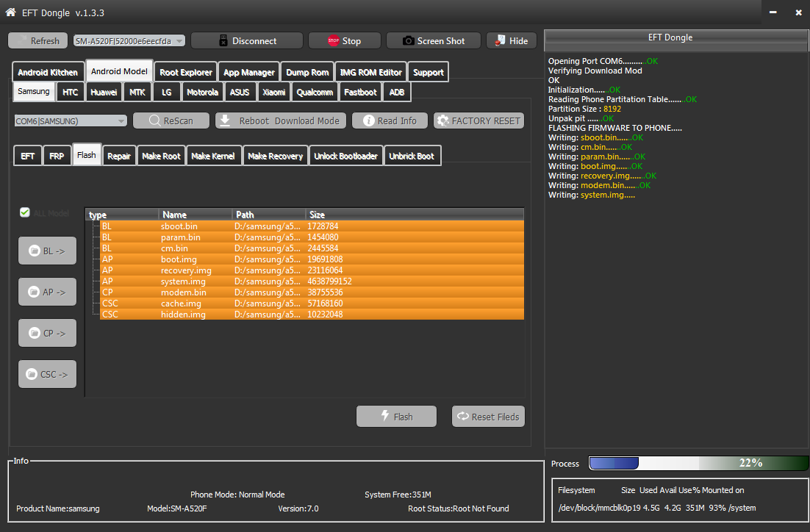Select the recovery.img row
The height and width of the screenshot is (532, 810).
[x=312, y=270]
